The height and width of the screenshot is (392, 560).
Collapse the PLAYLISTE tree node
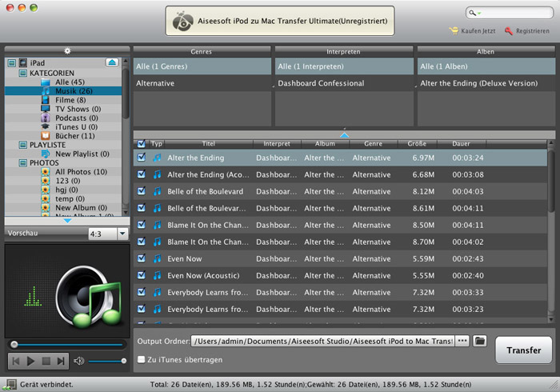point(23,145)
